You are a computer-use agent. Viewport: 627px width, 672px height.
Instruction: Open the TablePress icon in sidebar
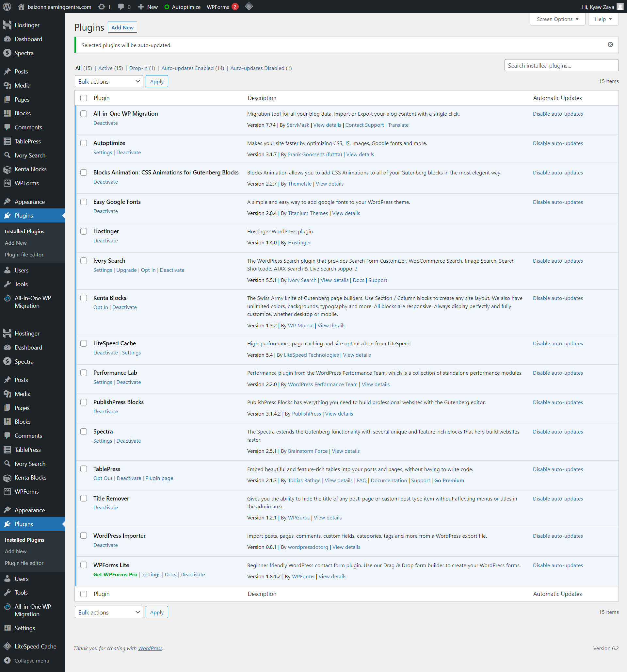(7, 141)
